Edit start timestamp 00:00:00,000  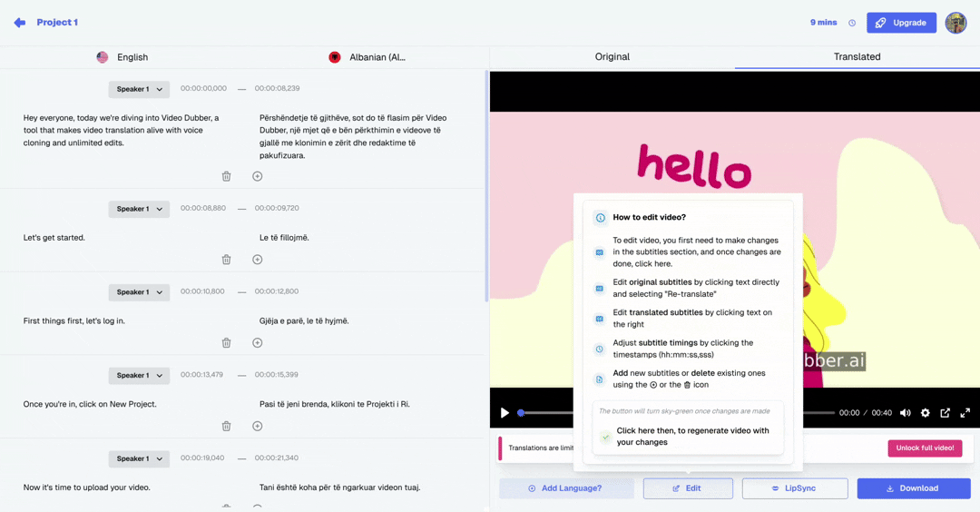click(x=204, y=89)
